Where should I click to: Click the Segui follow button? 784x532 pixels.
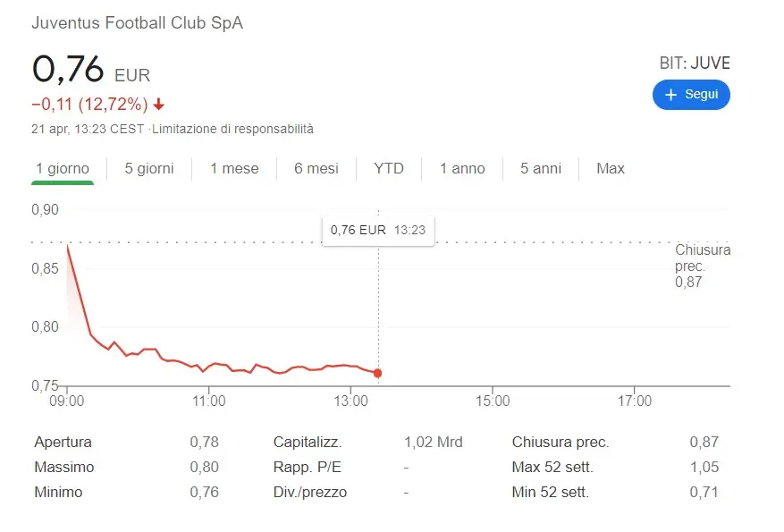(691, 95)
